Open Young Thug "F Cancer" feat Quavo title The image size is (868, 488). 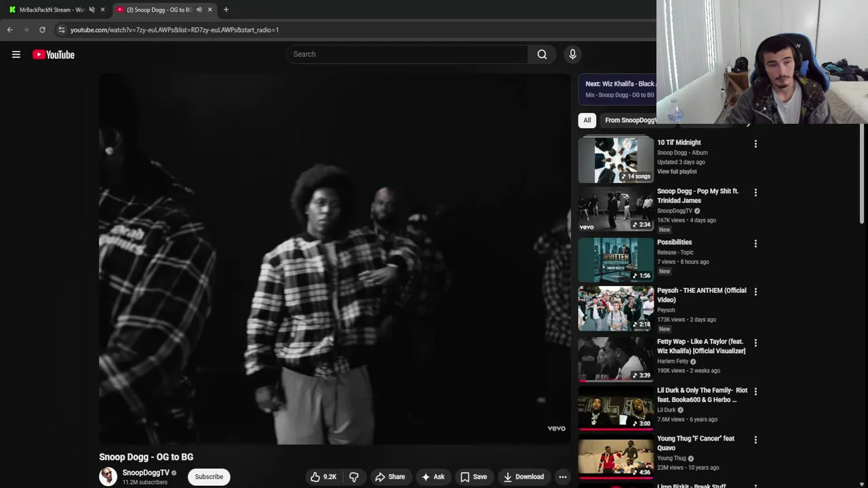[696, 443]
